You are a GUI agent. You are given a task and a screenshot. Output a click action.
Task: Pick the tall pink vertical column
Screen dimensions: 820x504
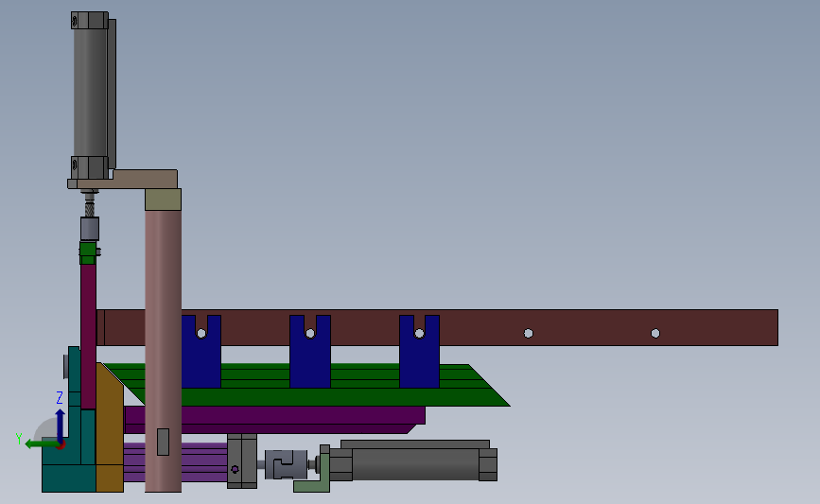tap(164, 350)
